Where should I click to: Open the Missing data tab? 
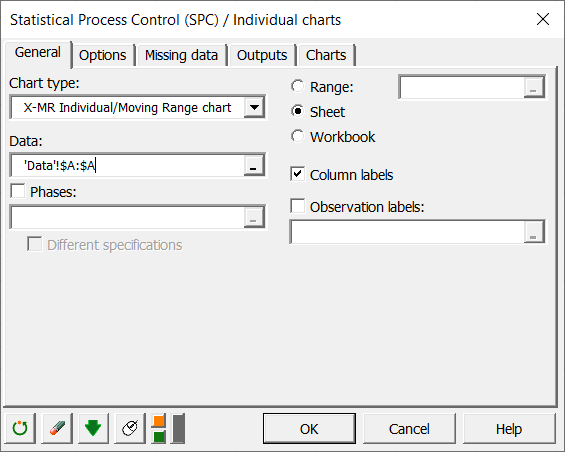point(181,56)
